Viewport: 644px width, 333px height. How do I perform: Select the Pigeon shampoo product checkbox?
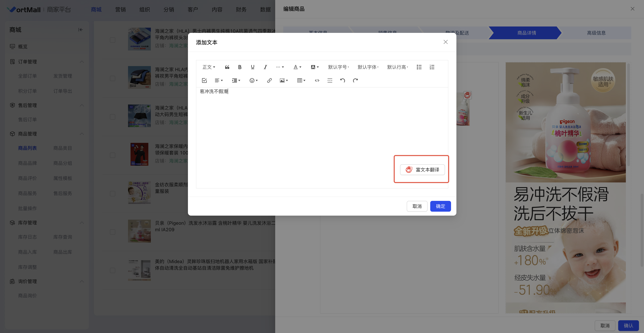(x=112, y=232)
